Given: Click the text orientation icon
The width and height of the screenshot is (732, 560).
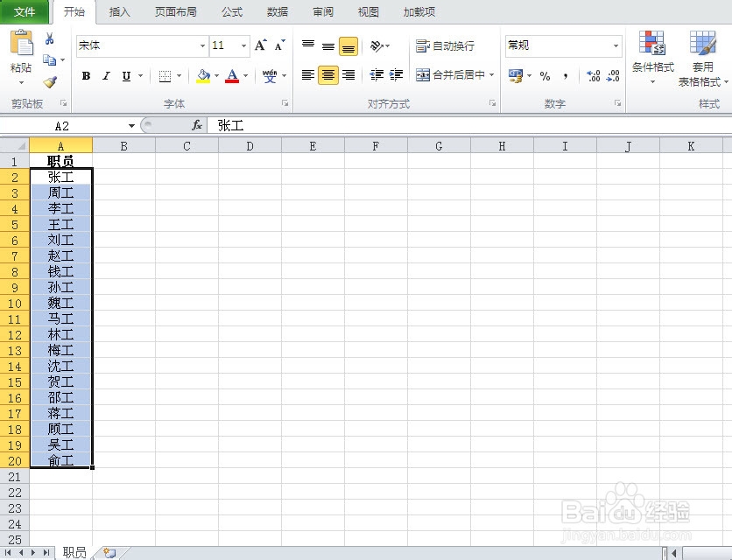Looking at the screenshot, I should coord(377,45).
